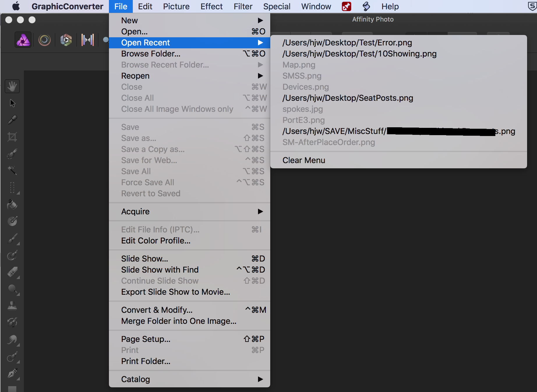Image resolution: width=537 pixels, height=392 pixels.
Task: Select the Flood Select magic wand tool
Action: [12, 170]
